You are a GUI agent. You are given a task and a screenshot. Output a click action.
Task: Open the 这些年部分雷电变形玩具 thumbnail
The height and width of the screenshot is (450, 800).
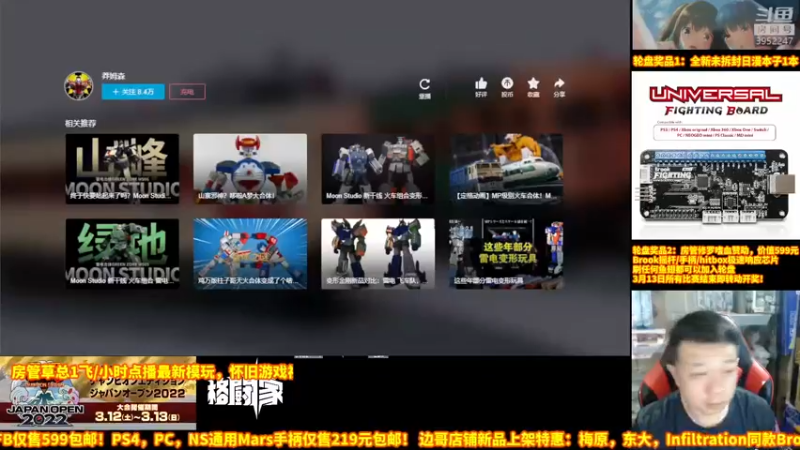[x=506, y=254]
